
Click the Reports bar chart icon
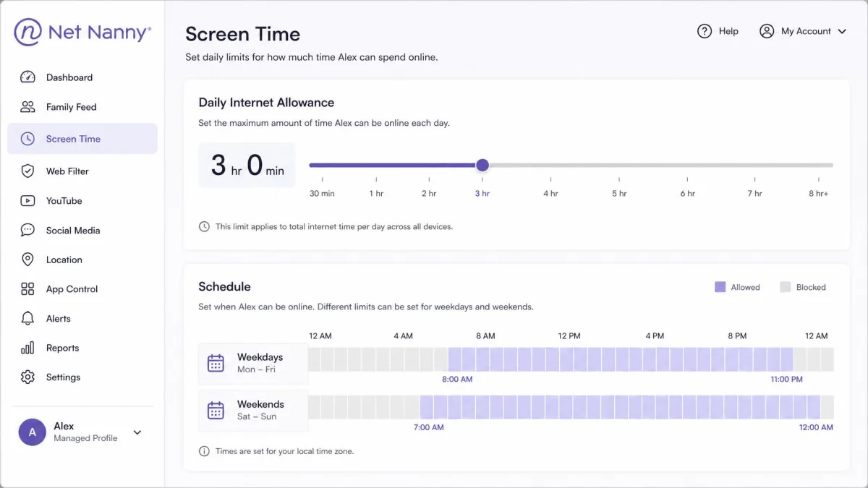click(x=27, y=348)
